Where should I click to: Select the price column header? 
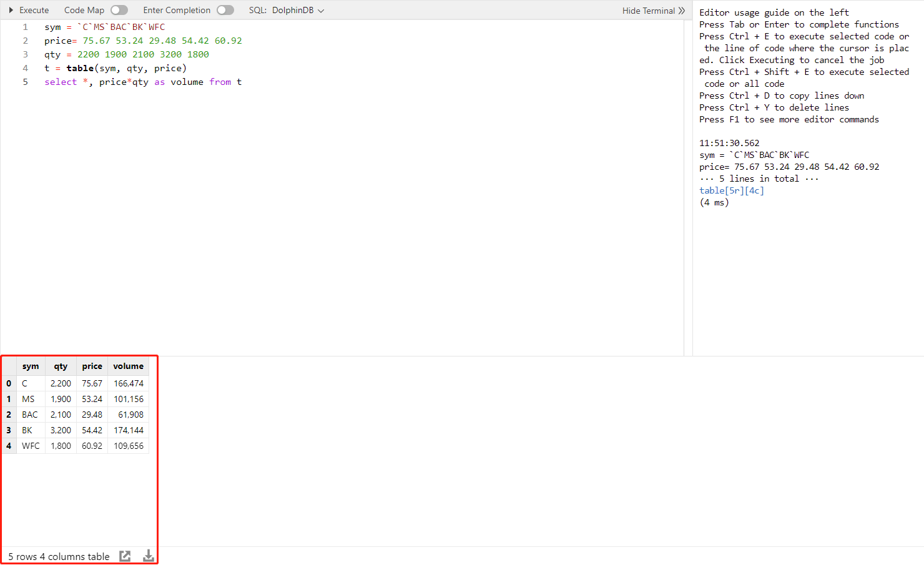[x=92, y=366]
